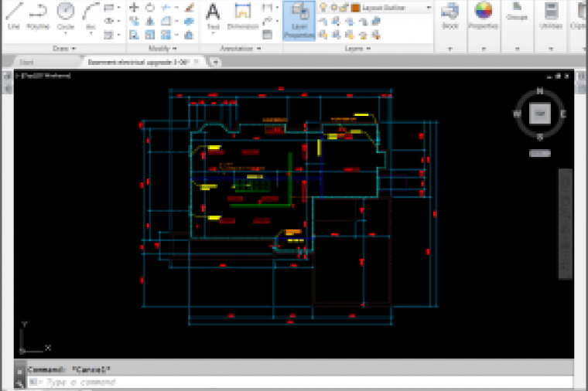Toggle layer lock padlock icon
This screenshot has width=588, height=391.
point(344,8)
